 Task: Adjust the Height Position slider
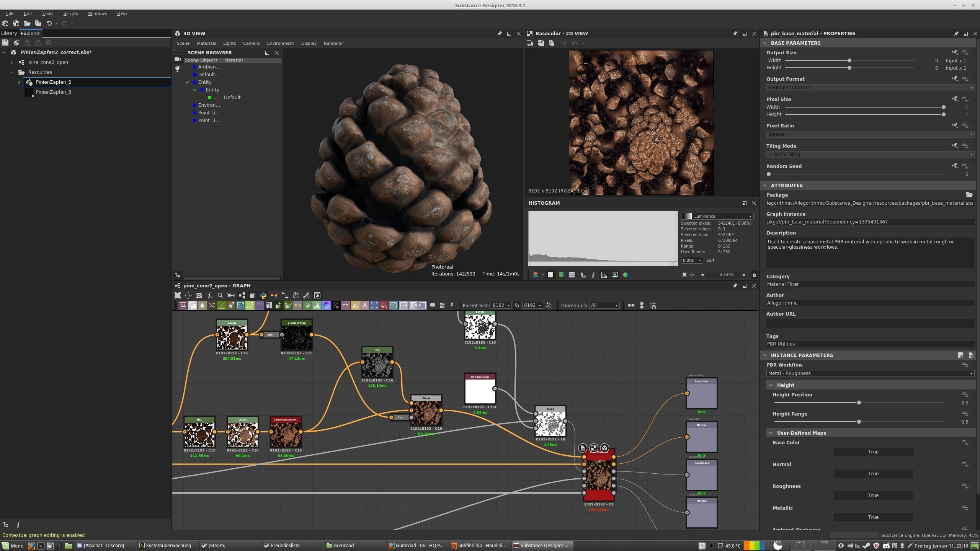pyautogui.click(x=859, y=403)
